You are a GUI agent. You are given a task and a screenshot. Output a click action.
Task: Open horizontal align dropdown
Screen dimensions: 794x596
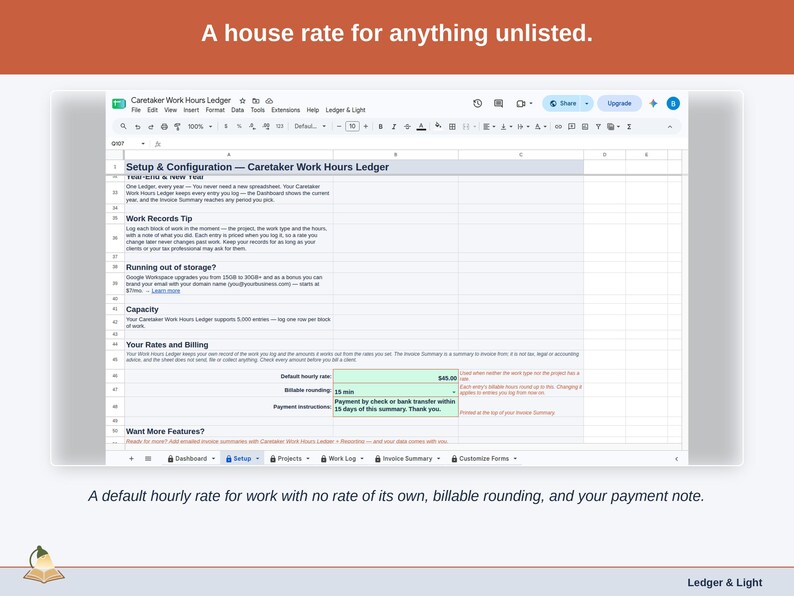coord(489,127)
